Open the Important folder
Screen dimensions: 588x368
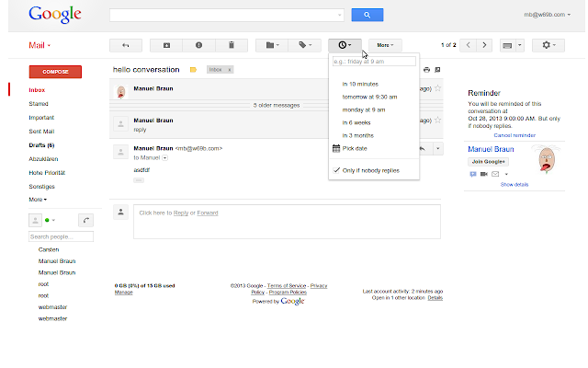click(41, 118)
